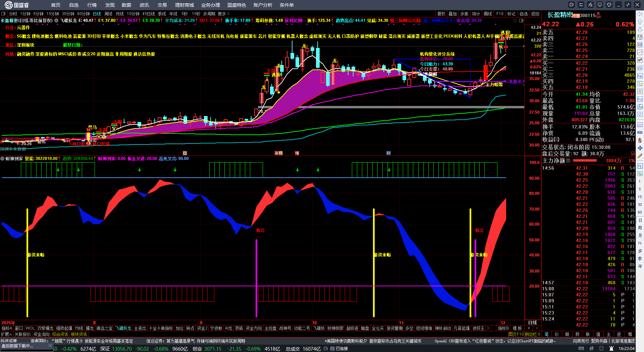644x352 pixels.
Task: Add a subchart with plus button
Action: click(x=529, y=328)
